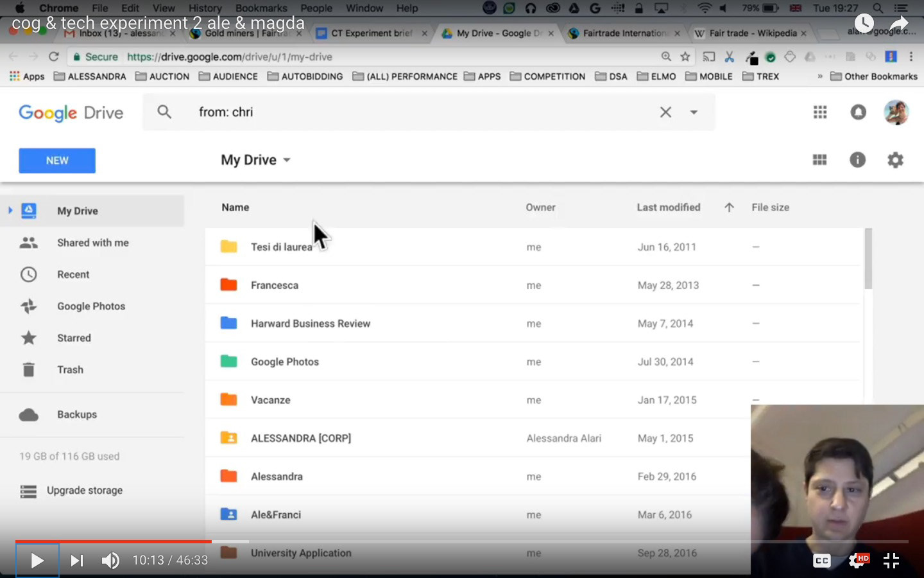Clear the Drive search with the X icon
This screenshot has height=578, width=924.
point(665,112)
